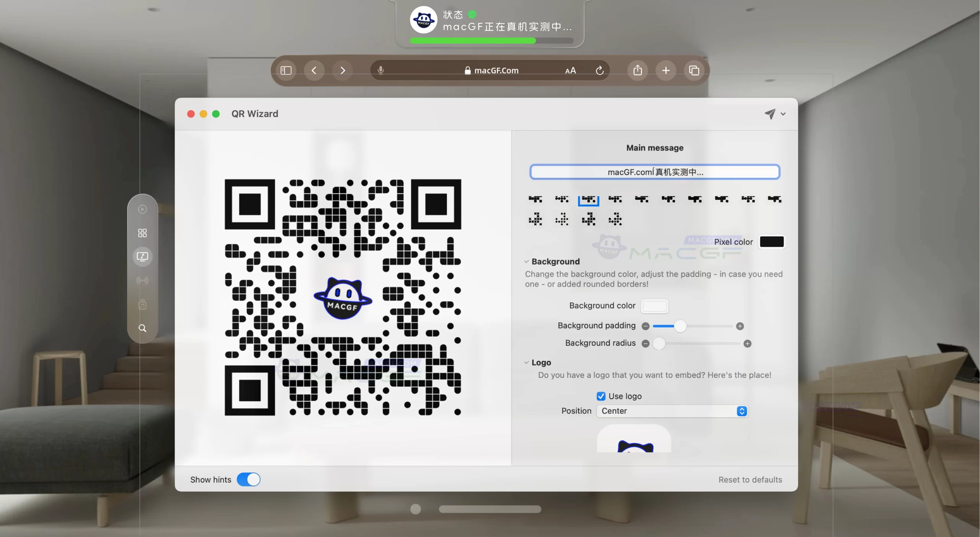The height and width of the screenshot is (537, 980).
Task: Click the Background padding slider handle
Action: [680, 326]
